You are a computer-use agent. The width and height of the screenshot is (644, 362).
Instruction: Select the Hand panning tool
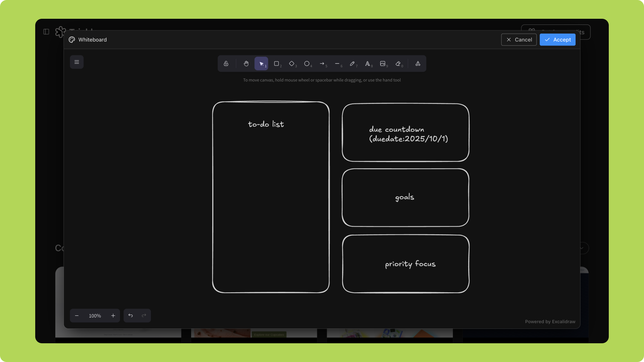point(246,64)
